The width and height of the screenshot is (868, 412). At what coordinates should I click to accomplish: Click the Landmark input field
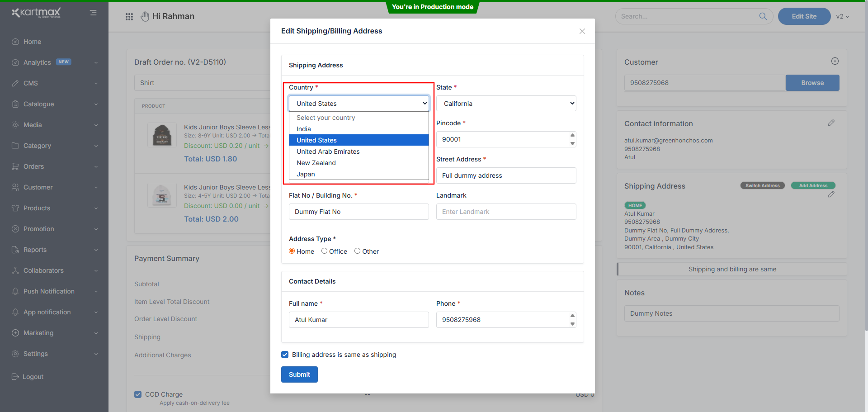coord(506,212)
